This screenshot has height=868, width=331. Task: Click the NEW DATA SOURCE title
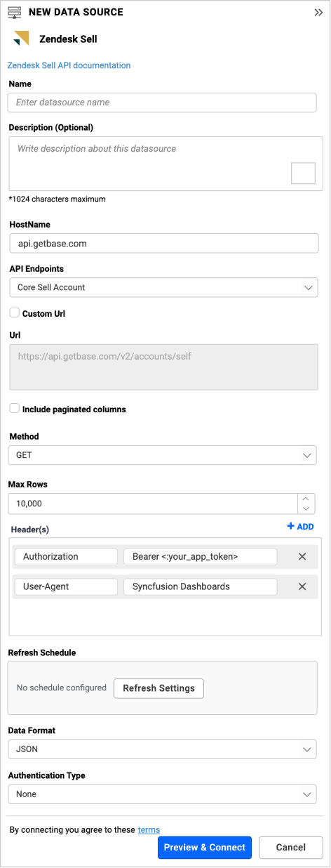point(76,13)
